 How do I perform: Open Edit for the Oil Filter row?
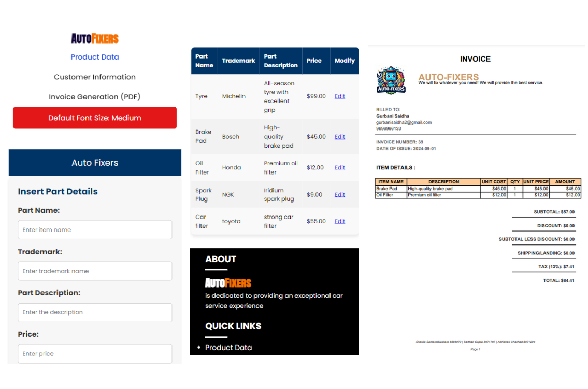(x=340, y=167)
